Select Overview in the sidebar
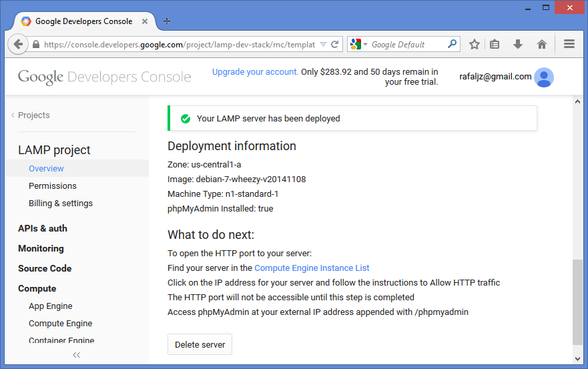 click(46, 168)
